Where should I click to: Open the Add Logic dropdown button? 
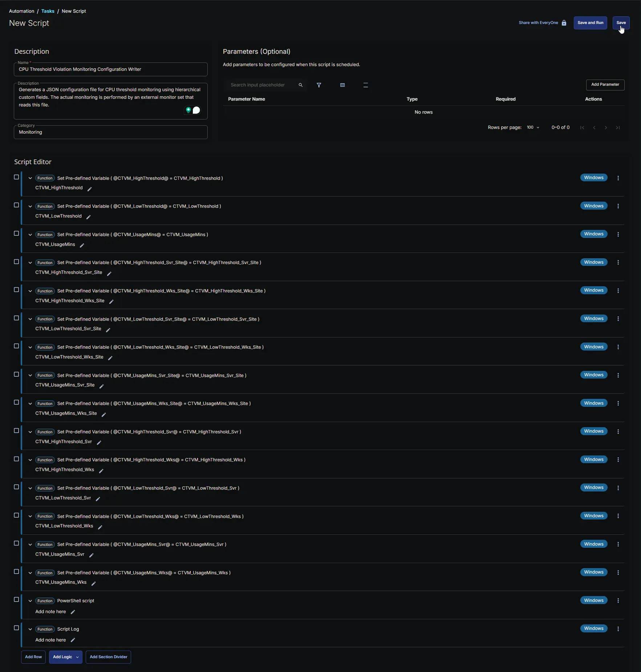tap(66, 657)
